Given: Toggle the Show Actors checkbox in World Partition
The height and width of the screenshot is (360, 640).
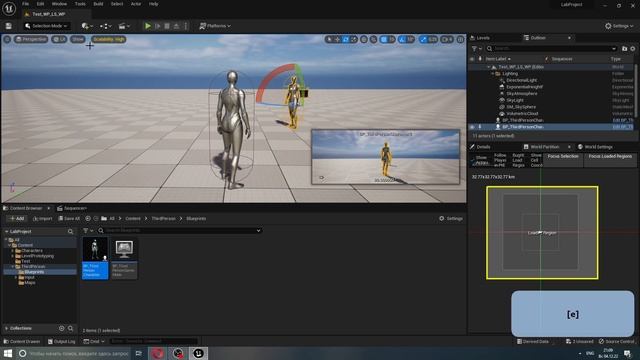Looking at the screenshot, I should coord(473,160).
